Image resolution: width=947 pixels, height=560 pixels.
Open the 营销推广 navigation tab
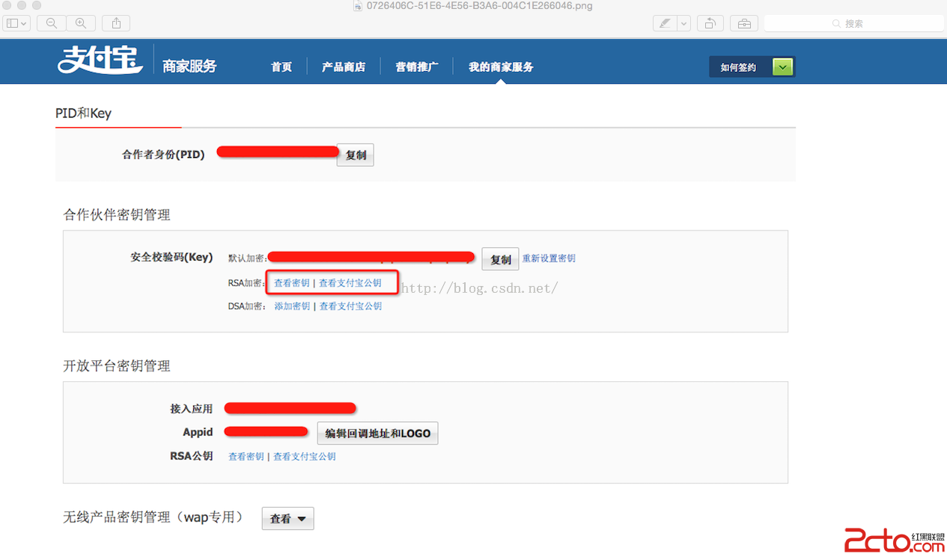[x=417, y=67]
